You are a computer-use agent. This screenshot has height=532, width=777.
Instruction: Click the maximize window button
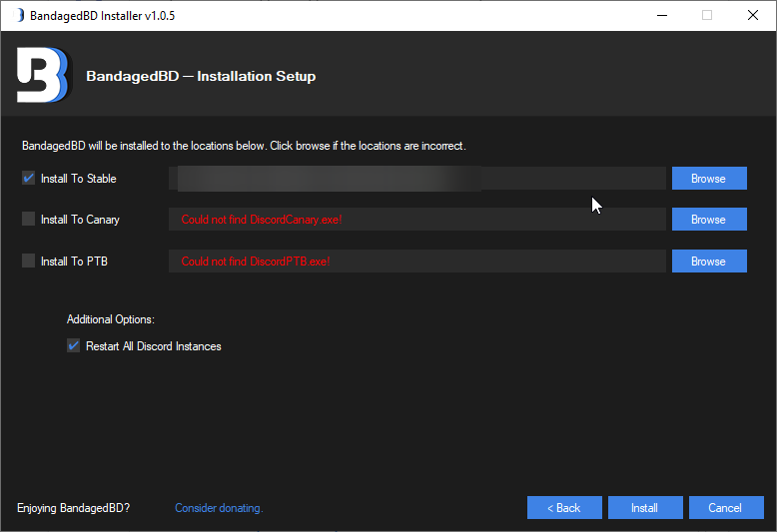pos(707,16)
